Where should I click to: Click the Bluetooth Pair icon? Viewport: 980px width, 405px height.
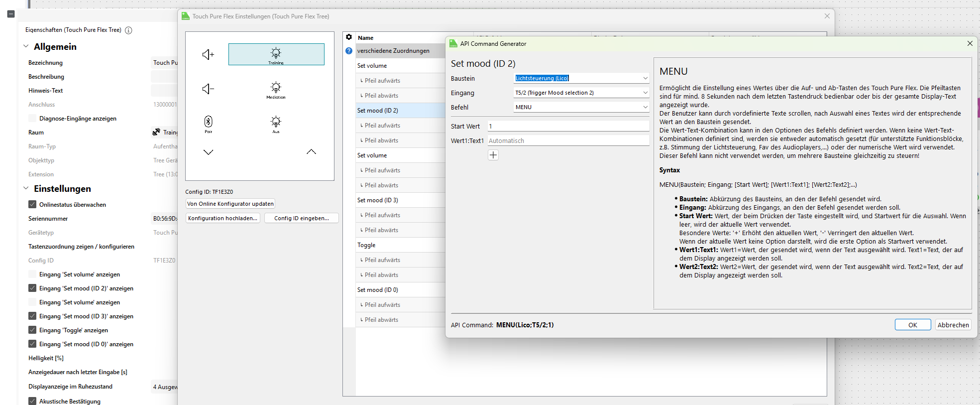coord(208,122)
